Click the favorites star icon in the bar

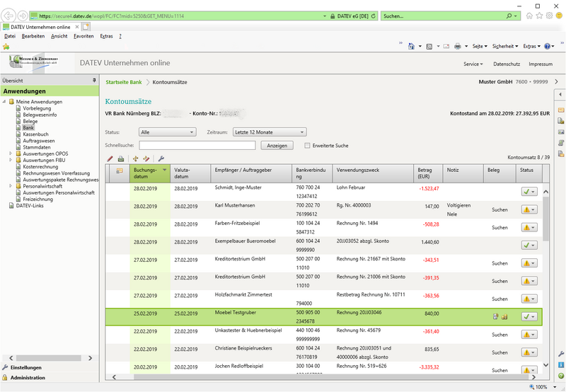(x=6, y=47)
